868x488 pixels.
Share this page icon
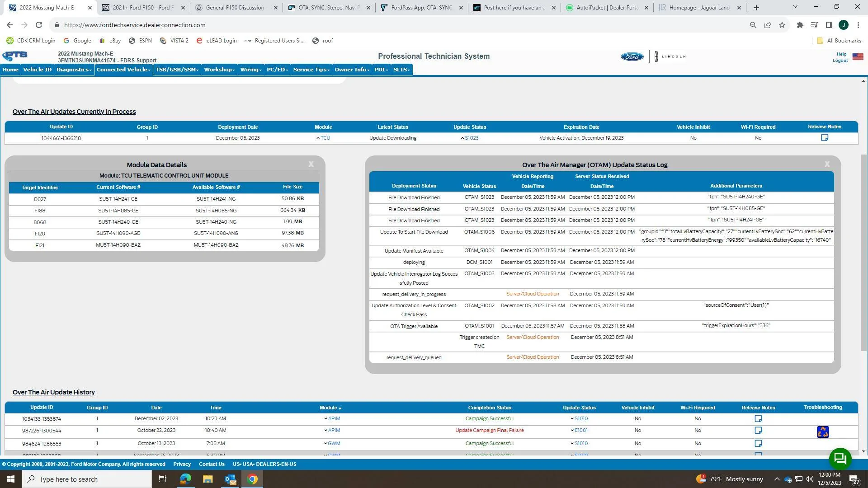click(768, 25)
